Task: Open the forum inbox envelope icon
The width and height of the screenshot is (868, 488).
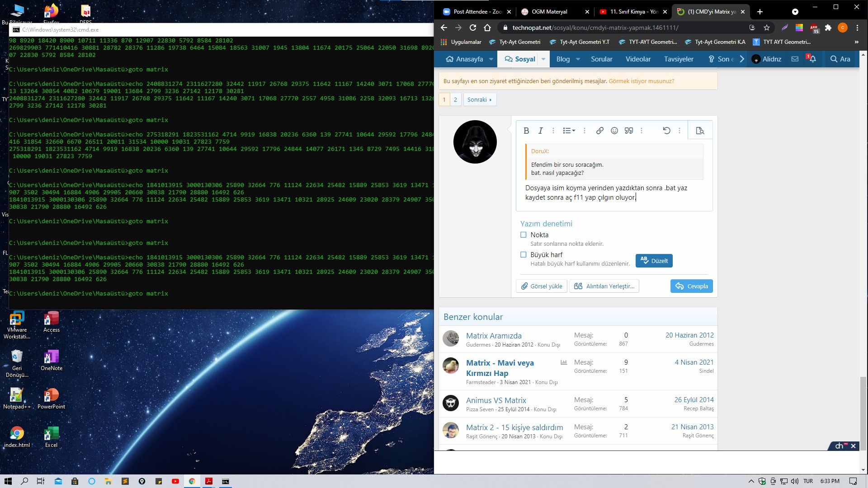Action: [795, 59]
